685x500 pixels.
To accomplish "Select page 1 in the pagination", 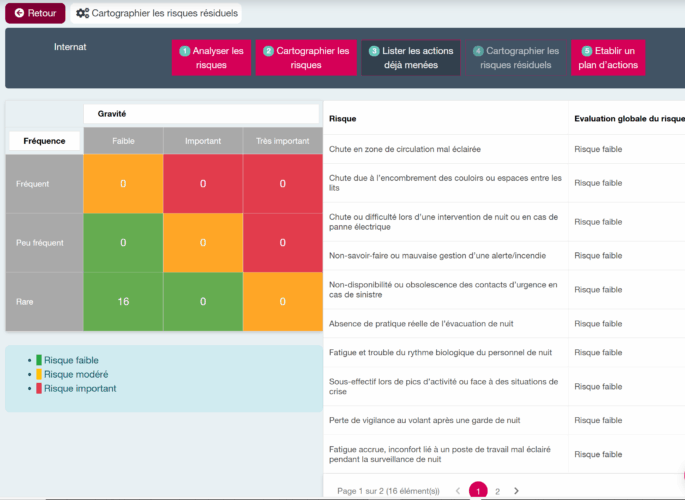I will tap(477, 490).
